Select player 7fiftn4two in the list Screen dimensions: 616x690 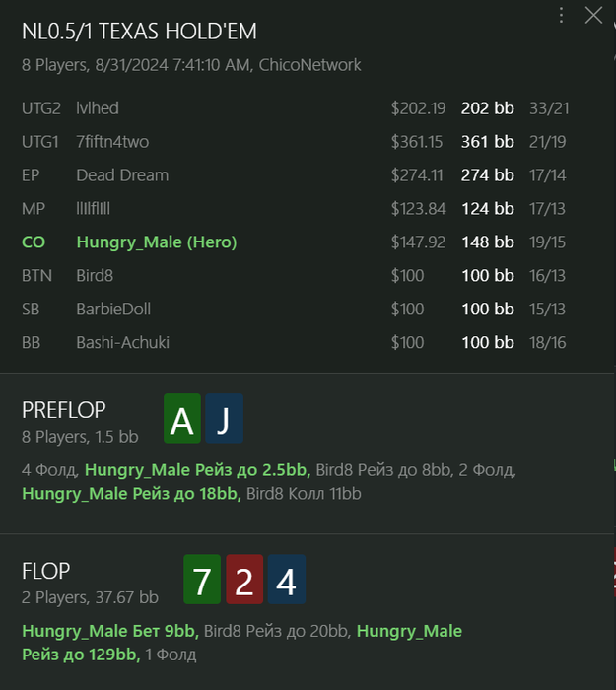112,142
